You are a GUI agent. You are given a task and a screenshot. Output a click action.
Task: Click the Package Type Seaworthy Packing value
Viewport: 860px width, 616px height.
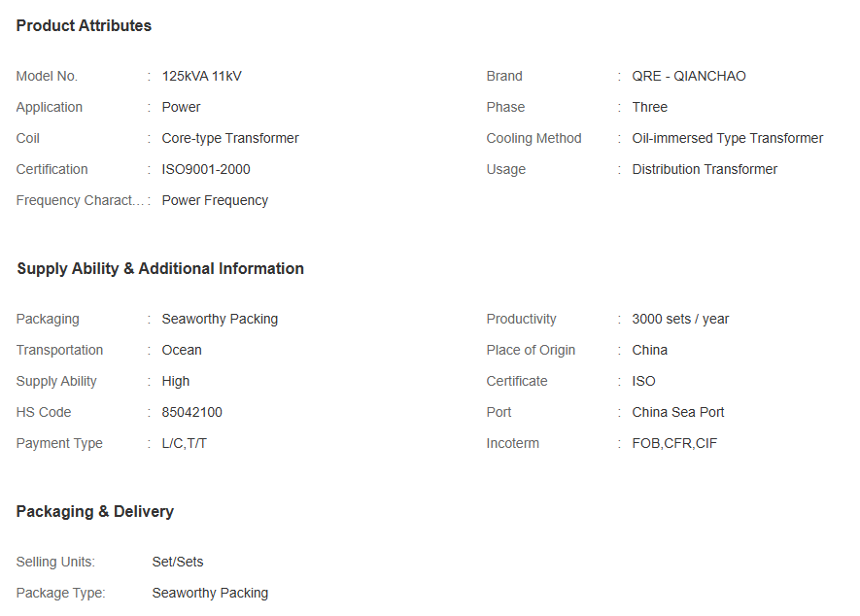(x=210, y=593)
